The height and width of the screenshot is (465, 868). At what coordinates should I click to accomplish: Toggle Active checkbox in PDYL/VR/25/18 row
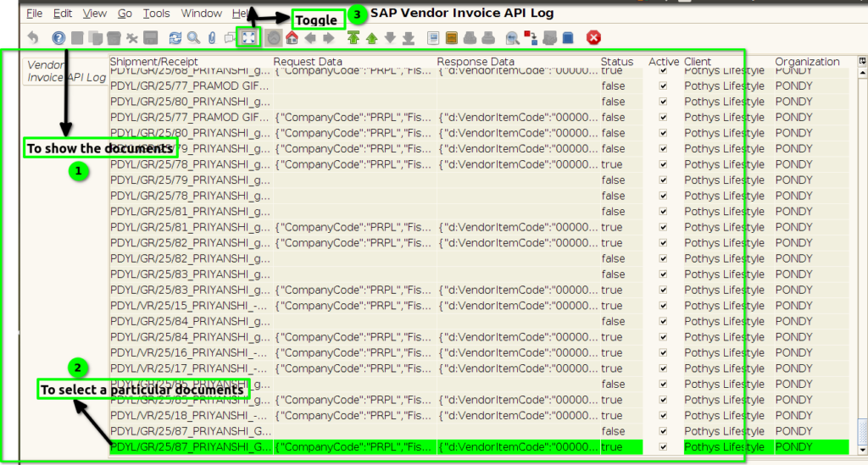tap(663, 415)
